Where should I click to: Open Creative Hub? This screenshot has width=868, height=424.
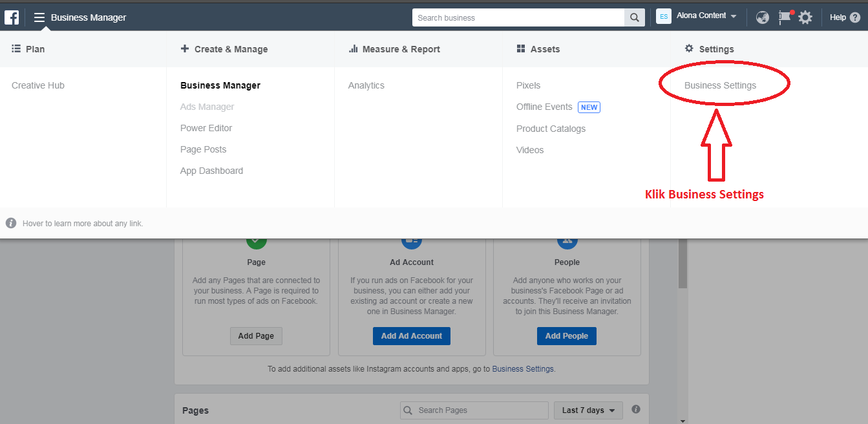click(38, 85)
